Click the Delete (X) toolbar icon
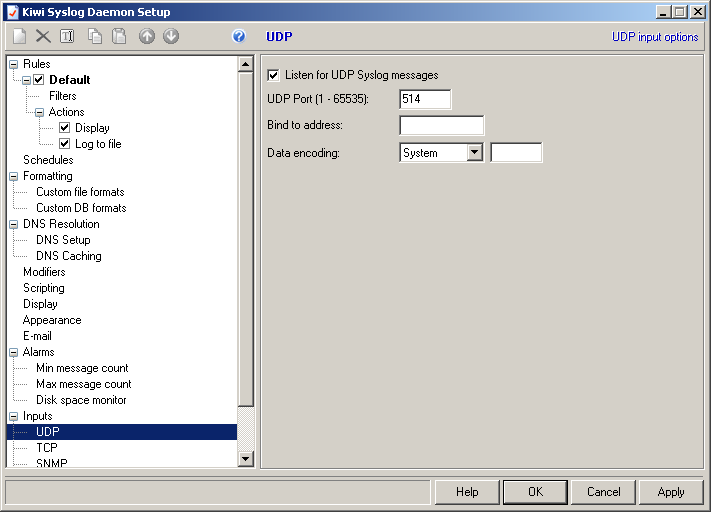The image size is (711, 512). (43, 36)
